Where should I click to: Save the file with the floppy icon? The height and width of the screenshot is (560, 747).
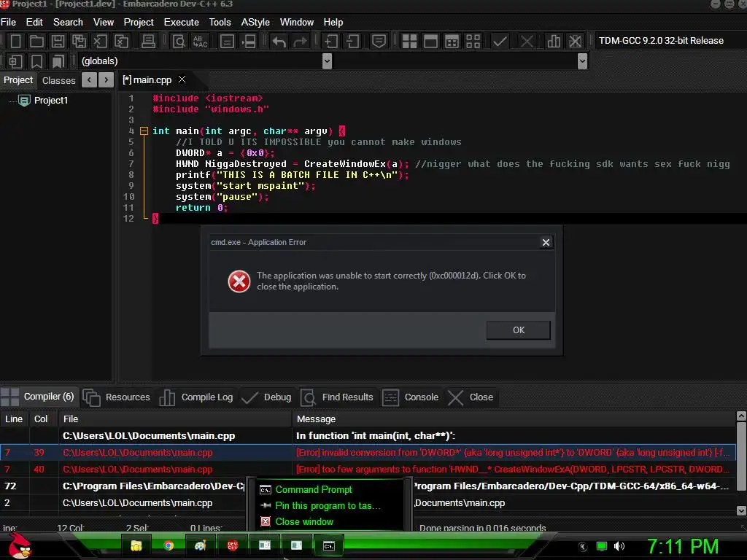58,41
